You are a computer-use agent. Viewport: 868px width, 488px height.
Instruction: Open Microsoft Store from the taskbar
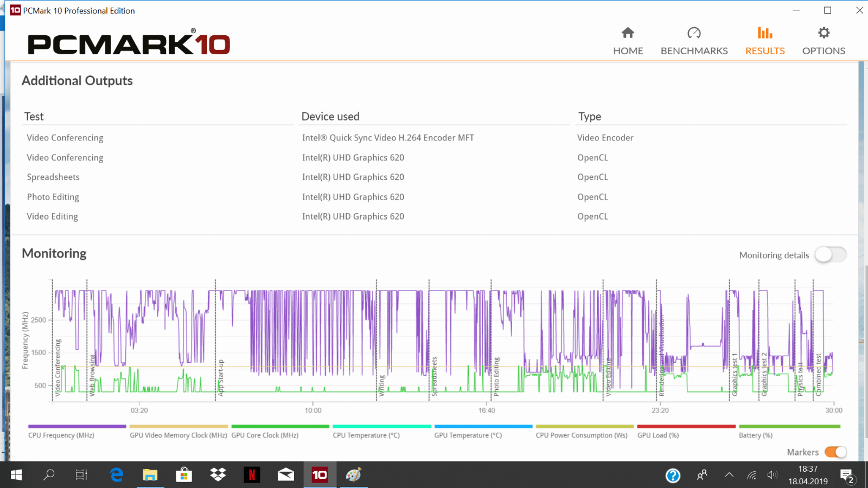tap(184, 475)
